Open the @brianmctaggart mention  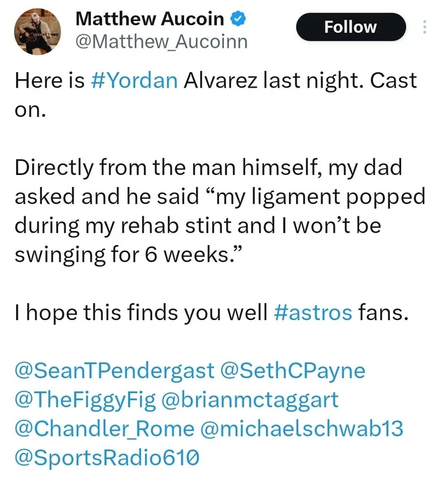(250, 400)
